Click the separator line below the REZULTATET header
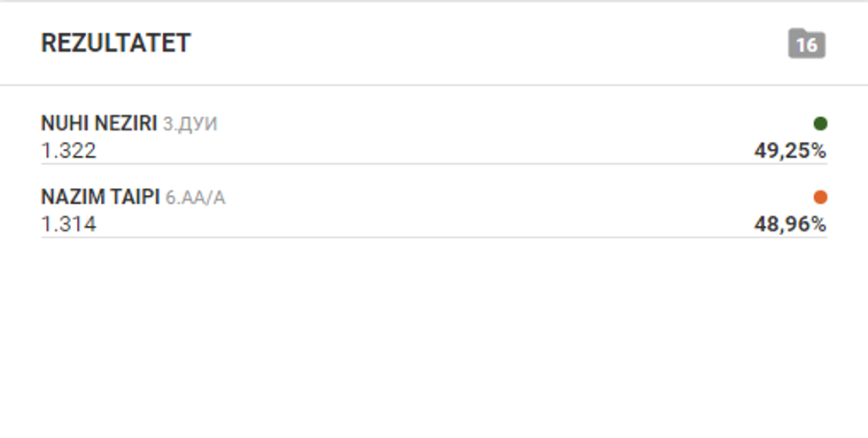Screen dimensions: 868x438 (x=434, y=85)
